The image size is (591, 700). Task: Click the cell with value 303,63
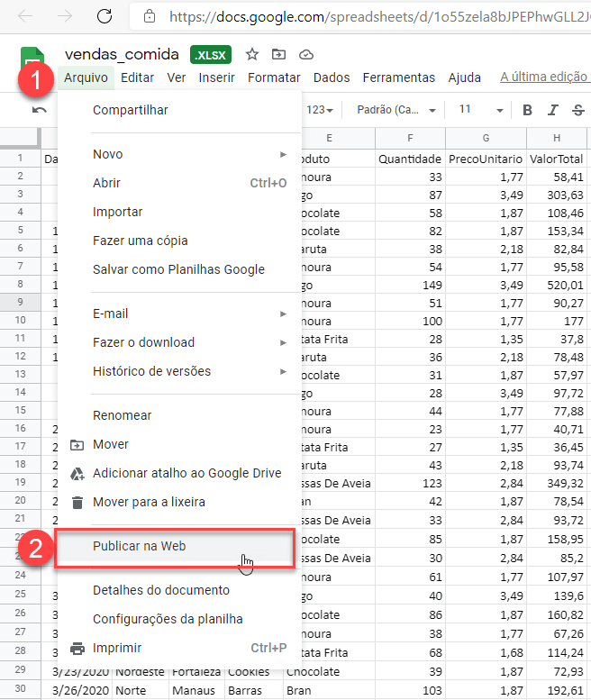(x=557, y=195)
